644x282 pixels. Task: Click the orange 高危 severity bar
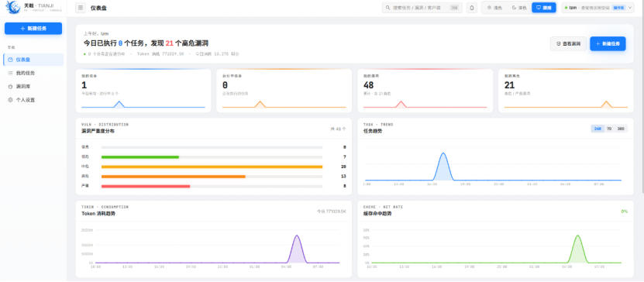(x=174, y=177)
